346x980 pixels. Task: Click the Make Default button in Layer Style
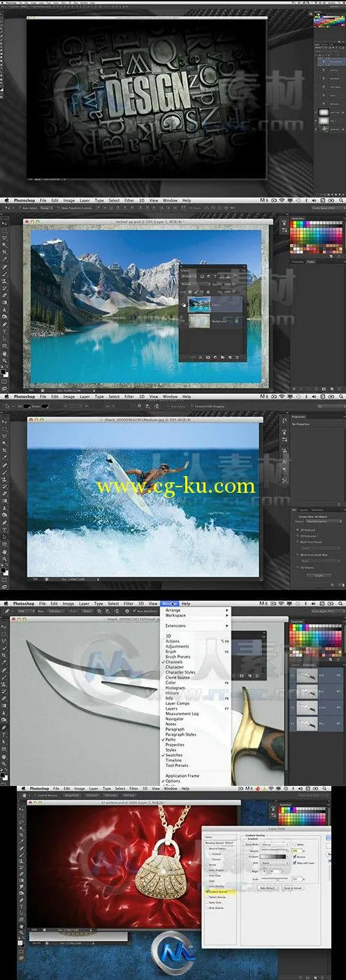pyautogui.click(x=267, y=888)
